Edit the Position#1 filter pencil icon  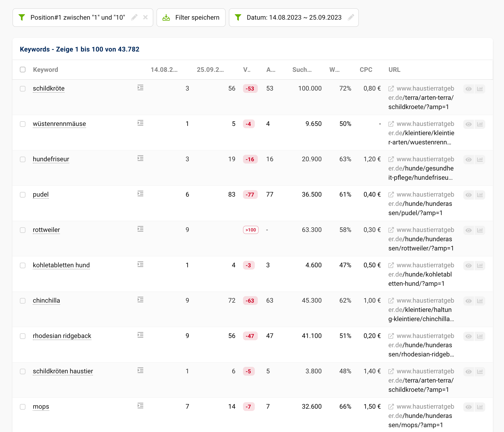pos(134,17)
